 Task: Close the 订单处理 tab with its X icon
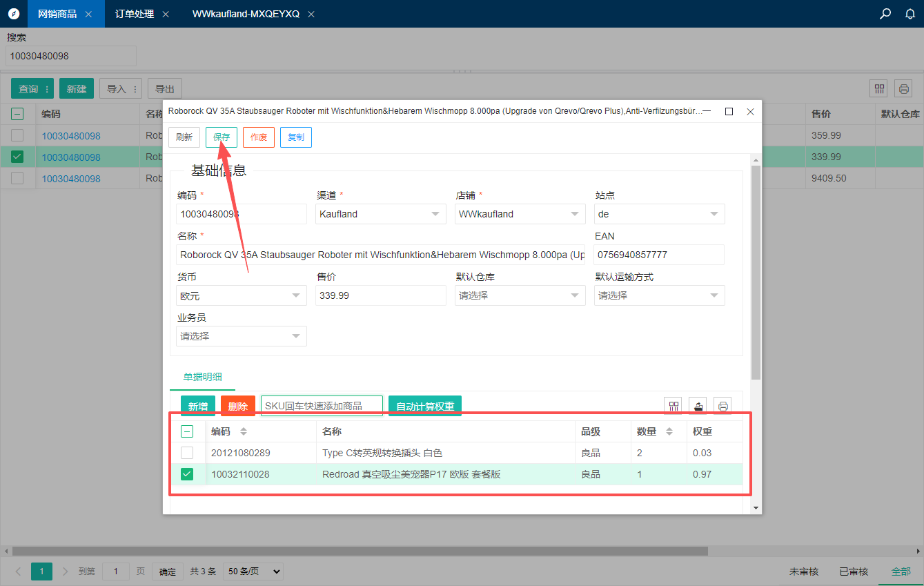click(166, 14)
